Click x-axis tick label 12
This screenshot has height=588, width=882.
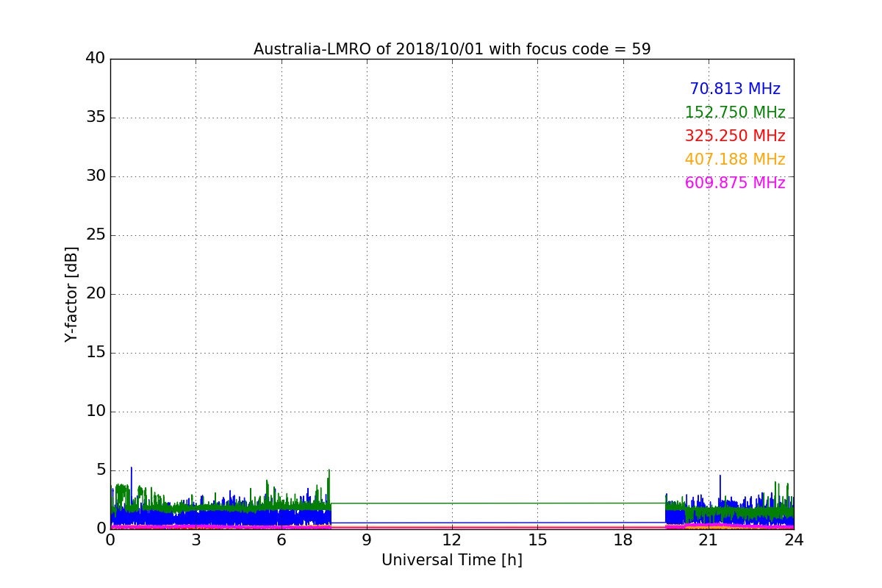(x=452, y=539)
